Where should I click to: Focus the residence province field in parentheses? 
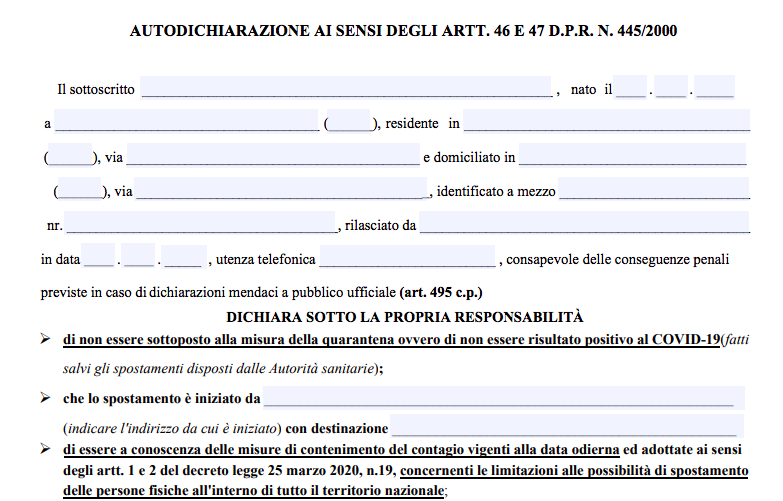[70, 156]
